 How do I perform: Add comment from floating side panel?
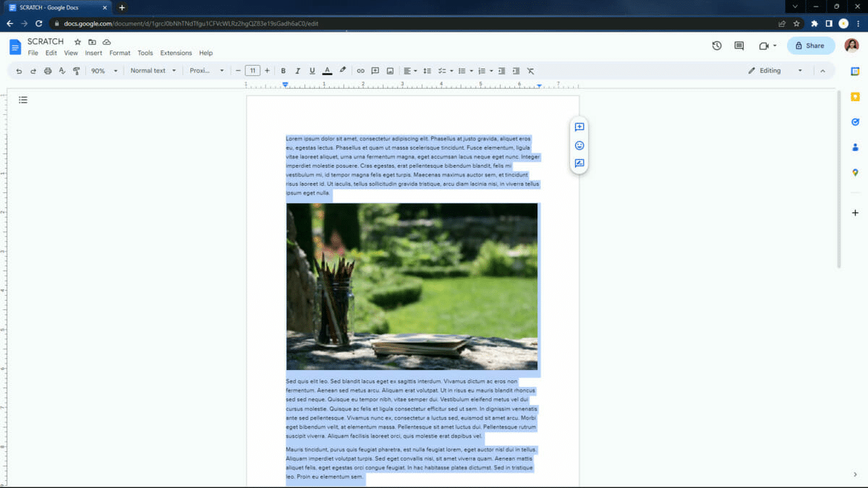point(579,127)
